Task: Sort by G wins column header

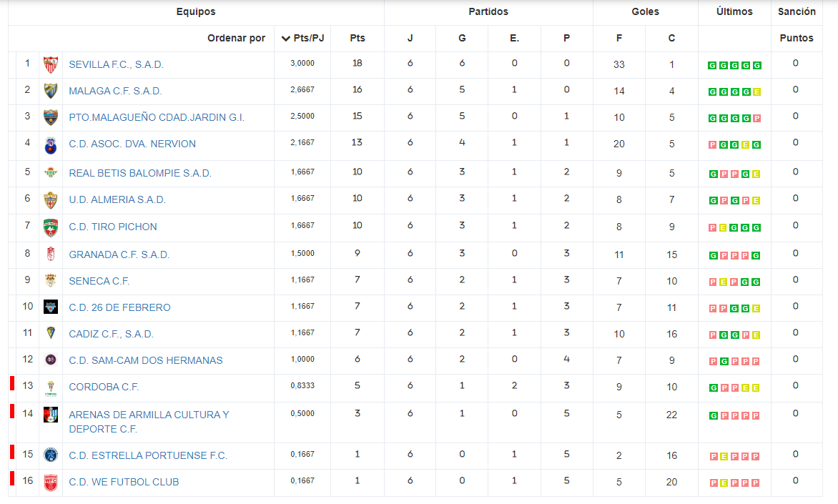Action: pyautogui.click(x=463, y=38)
